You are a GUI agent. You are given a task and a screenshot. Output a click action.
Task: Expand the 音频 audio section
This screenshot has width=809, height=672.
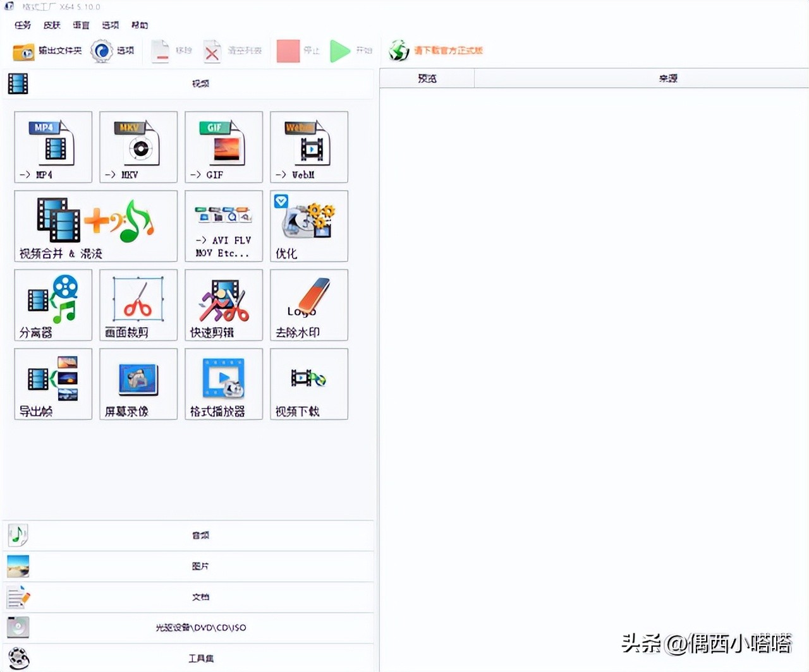coord(200,535)
